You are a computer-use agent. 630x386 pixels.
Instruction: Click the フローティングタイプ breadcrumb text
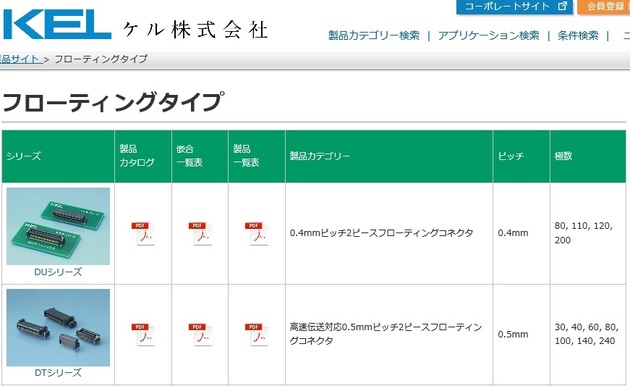pyautogui.click(x=101, y=59)
